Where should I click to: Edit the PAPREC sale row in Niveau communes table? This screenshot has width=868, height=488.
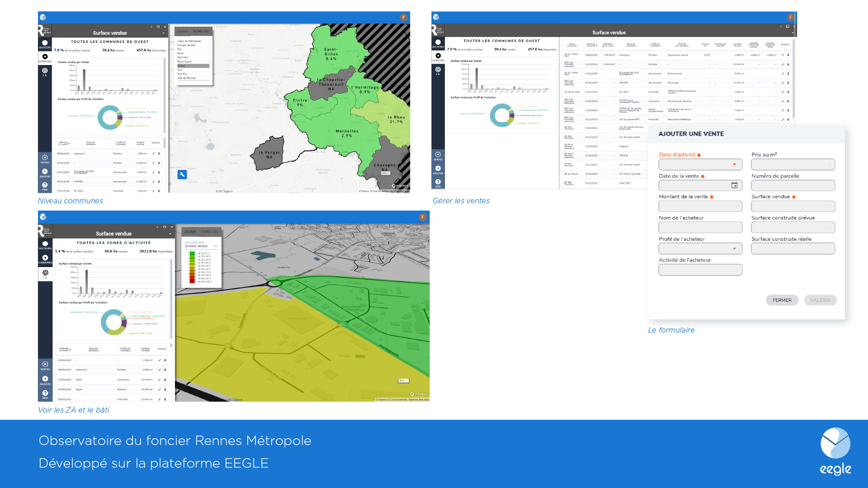tap(154, 182)
